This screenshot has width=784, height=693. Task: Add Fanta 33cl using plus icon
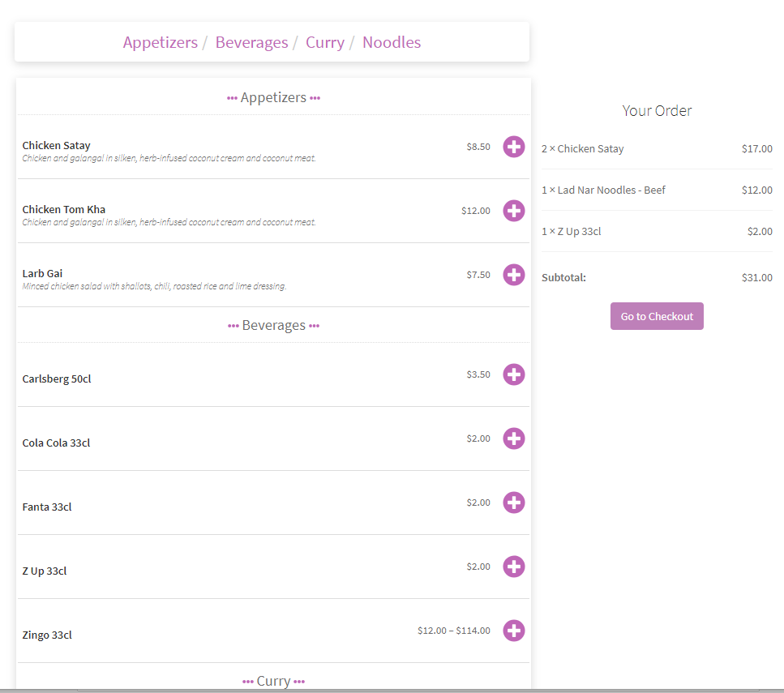513,503
